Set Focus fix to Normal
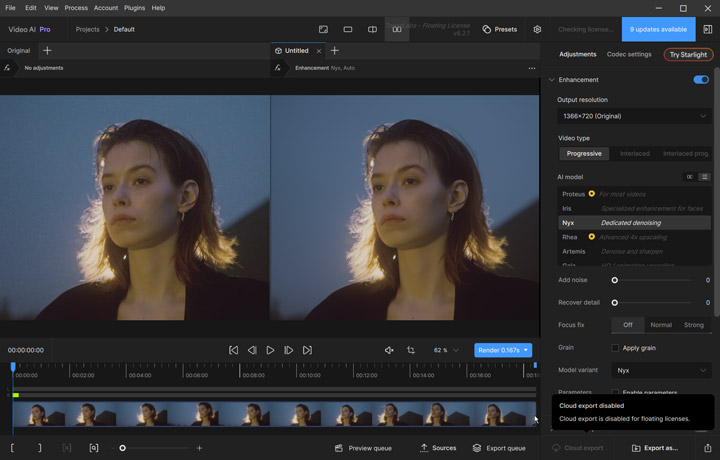The height and width of the screenshot is (460, 720). point(661,325)
